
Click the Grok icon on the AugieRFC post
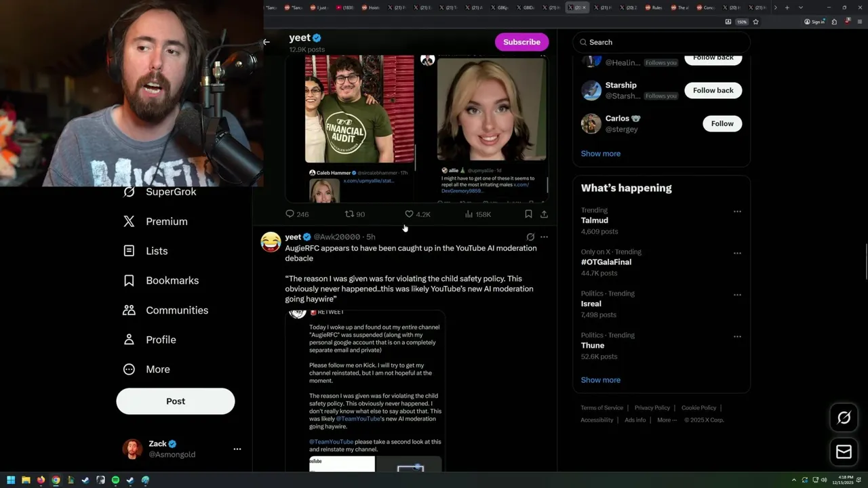tap(530, 237)
